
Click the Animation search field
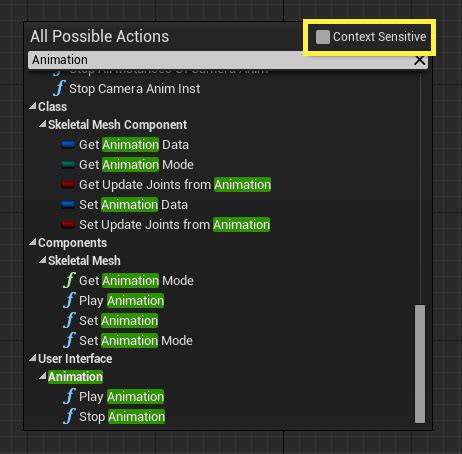click(x=220, y=60)
